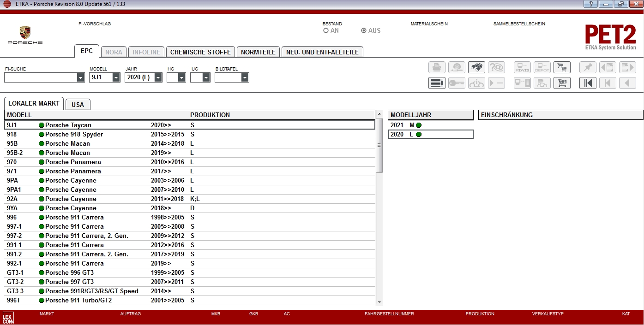Viewport: 644px width, 325px height.
Task: Open the NORMTEILE tab
Action: point(258,52)
